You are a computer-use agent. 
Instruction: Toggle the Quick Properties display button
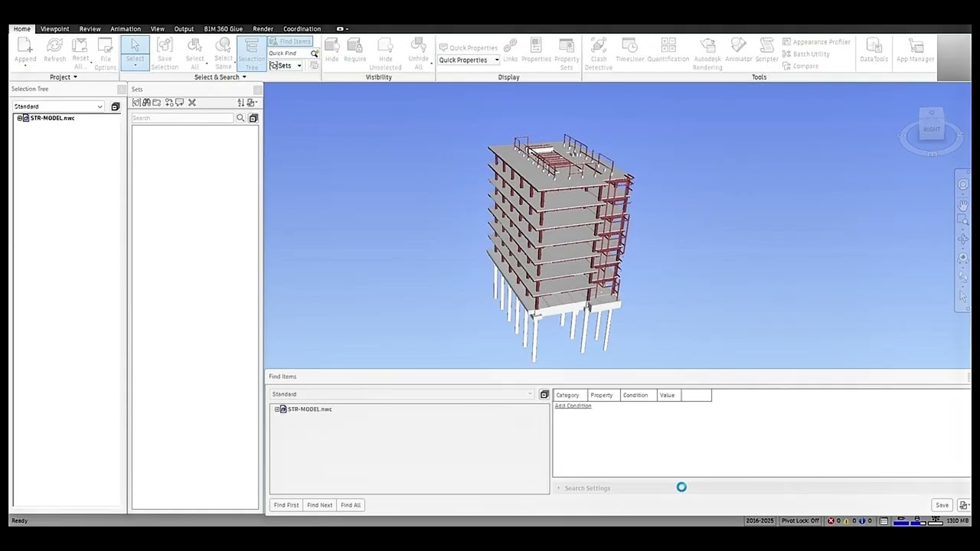tap(468, 47)
